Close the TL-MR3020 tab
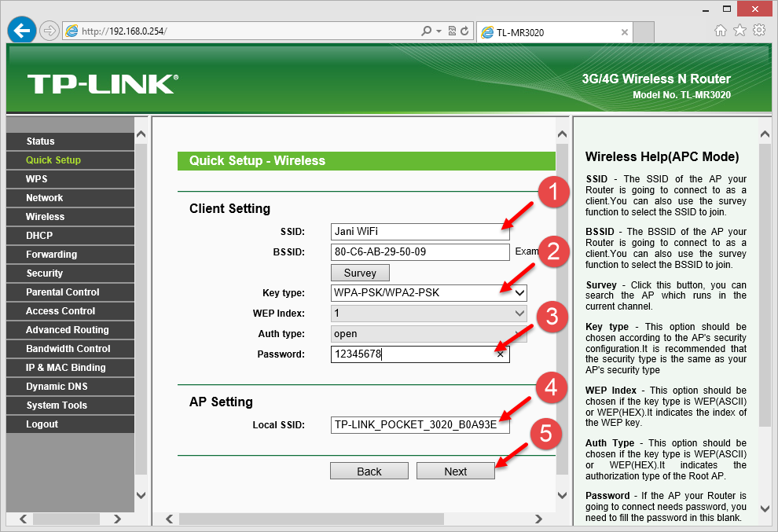The image size is (778, 532). (625, 32)
